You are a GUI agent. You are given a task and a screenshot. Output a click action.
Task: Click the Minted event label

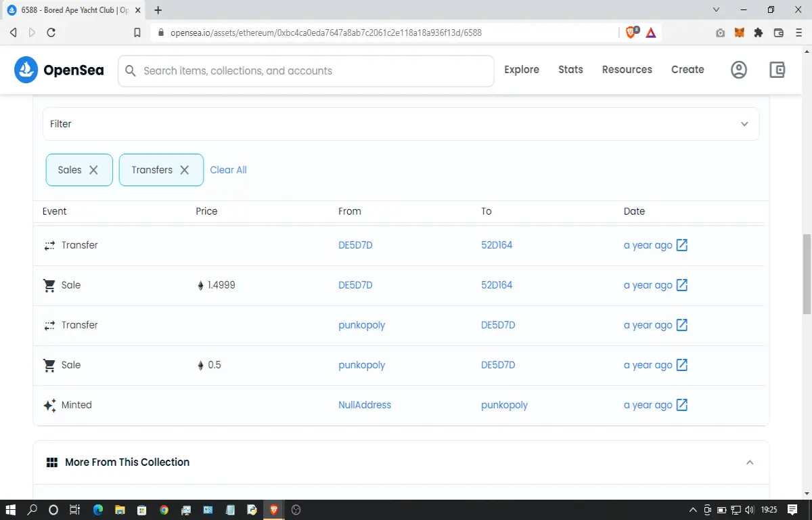(x=76, y=405)
